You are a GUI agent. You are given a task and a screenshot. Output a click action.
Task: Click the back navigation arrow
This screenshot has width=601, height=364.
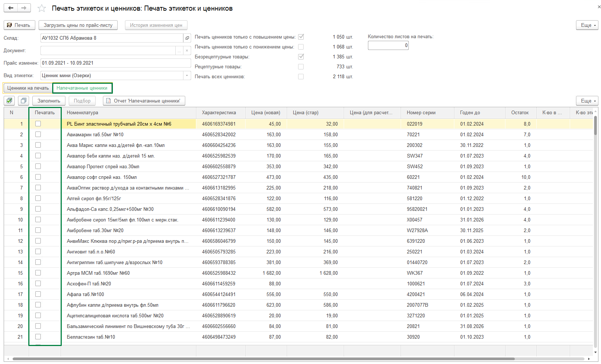click(x=11, y=8)
